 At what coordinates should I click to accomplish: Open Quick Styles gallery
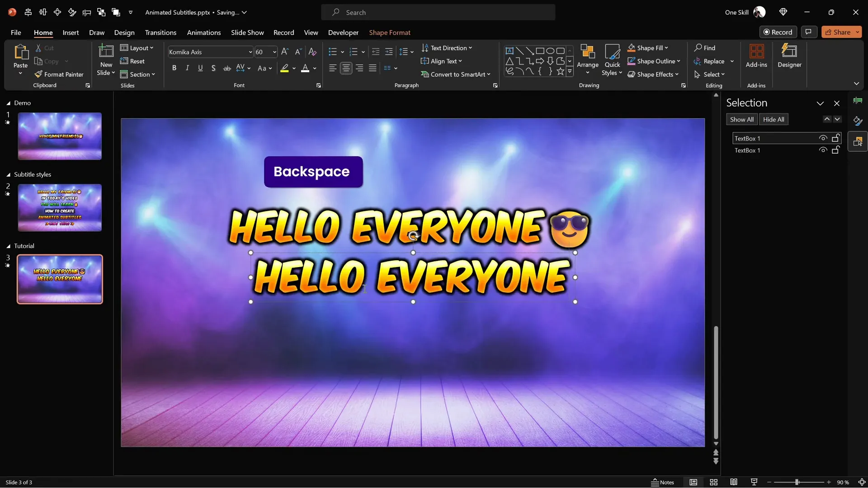(x=612, y=60)
